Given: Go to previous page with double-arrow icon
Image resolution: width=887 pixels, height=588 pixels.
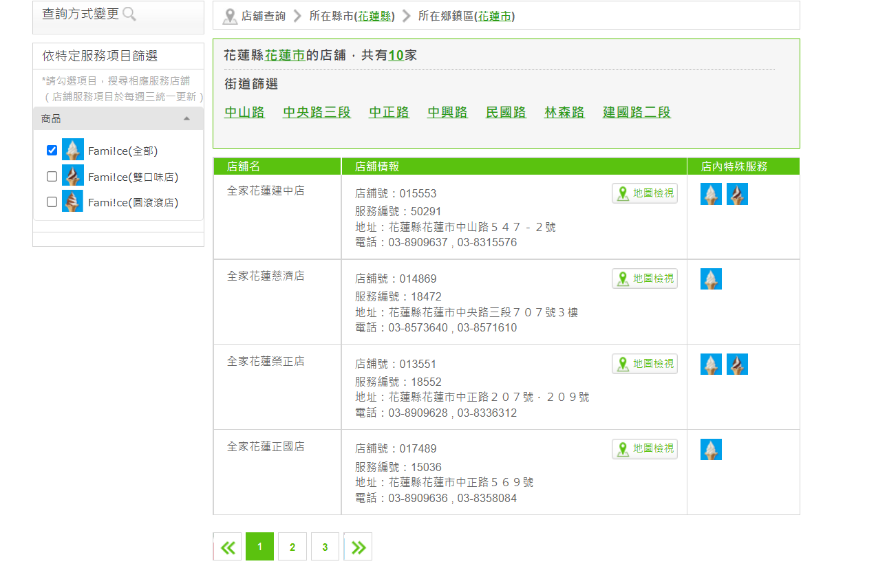Looking at the screenshot, I should coord(228,547).
